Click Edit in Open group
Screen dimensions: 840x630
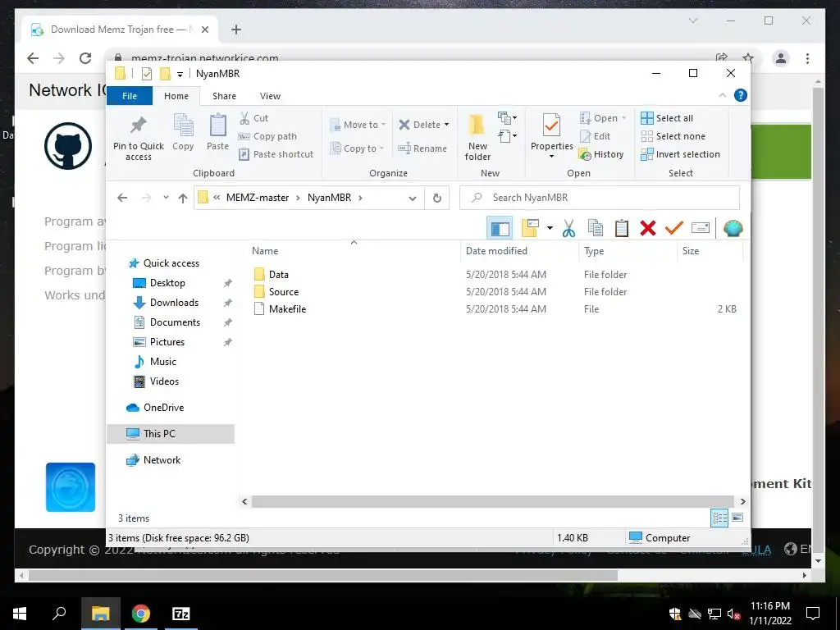click(596, 136)
